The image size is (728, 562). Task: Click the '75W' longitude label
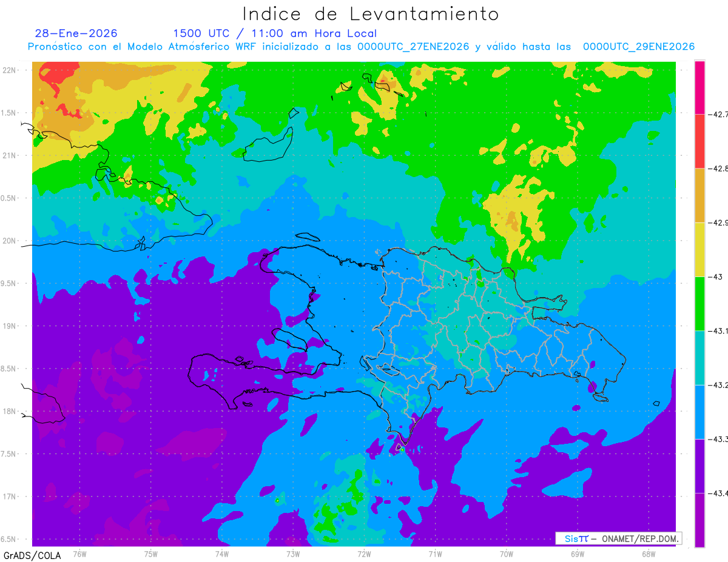tap(151, 554)
